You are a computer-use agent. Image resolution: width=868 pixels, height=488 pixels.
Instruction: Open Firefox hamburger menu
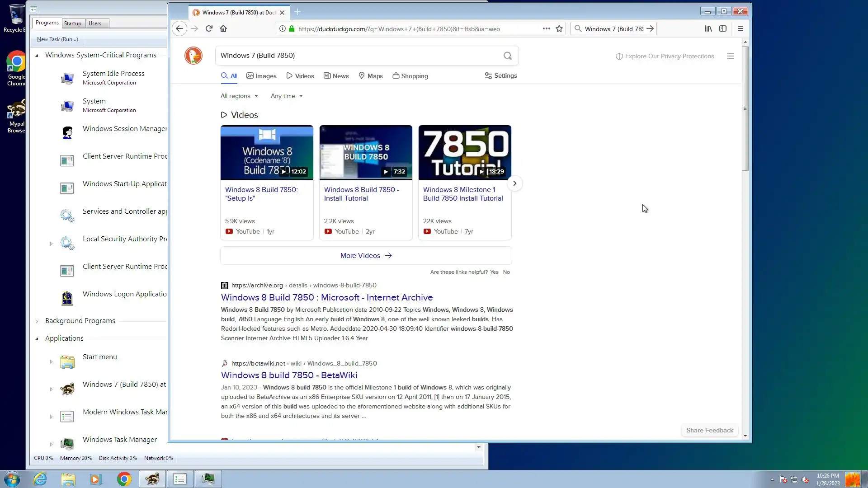tap(741, 28)
